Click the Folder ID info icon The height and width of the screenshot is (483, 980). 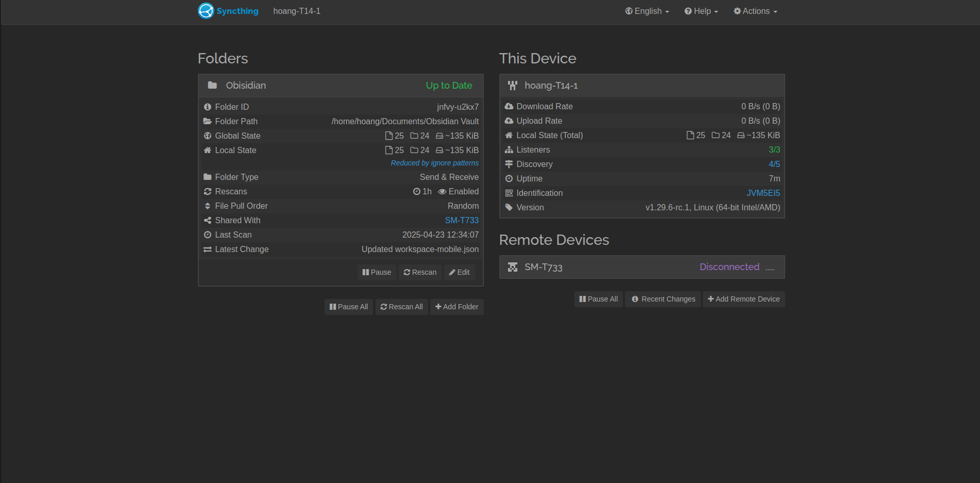click(208, 107)
